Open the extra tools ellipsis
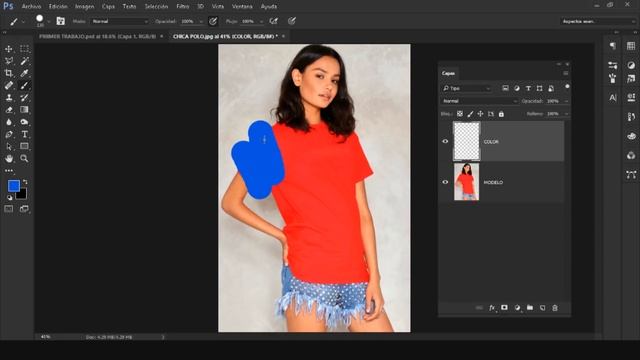 click(x=9, y=171)
